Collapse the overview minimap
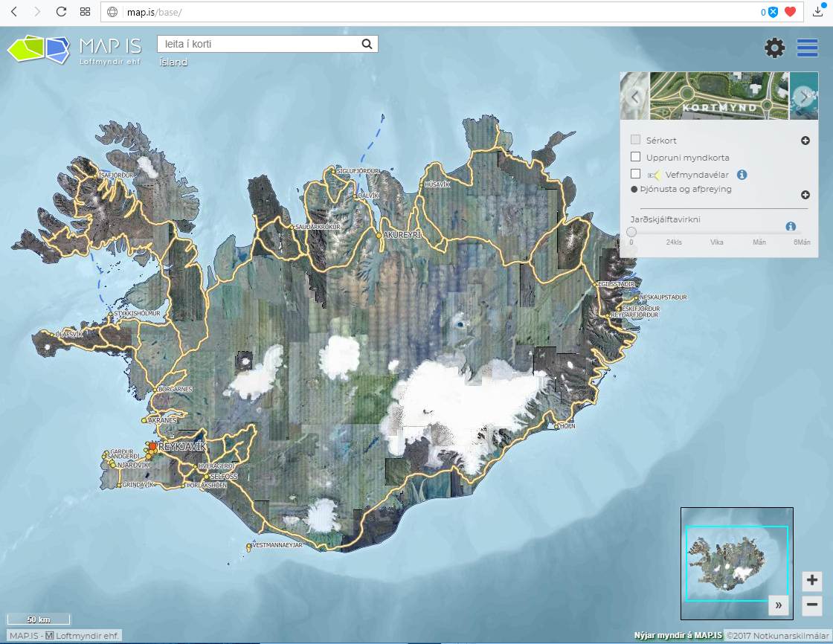This screenshot has width=833, height=644. tap(778, 605)
